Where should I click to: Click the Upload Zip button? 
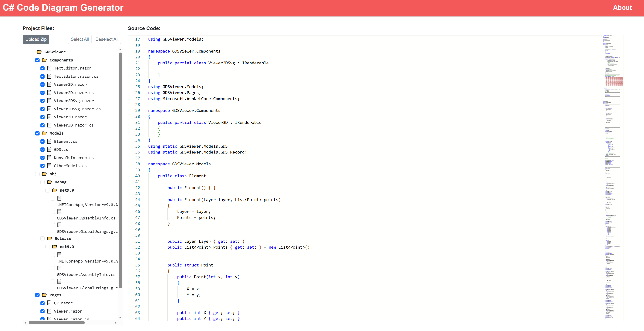36,39
